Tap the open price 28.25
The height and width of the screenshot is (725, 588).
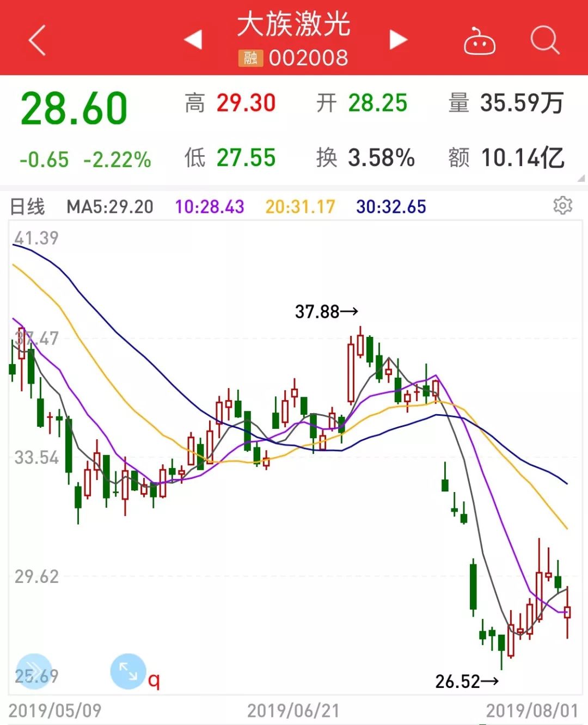(378, 103)
